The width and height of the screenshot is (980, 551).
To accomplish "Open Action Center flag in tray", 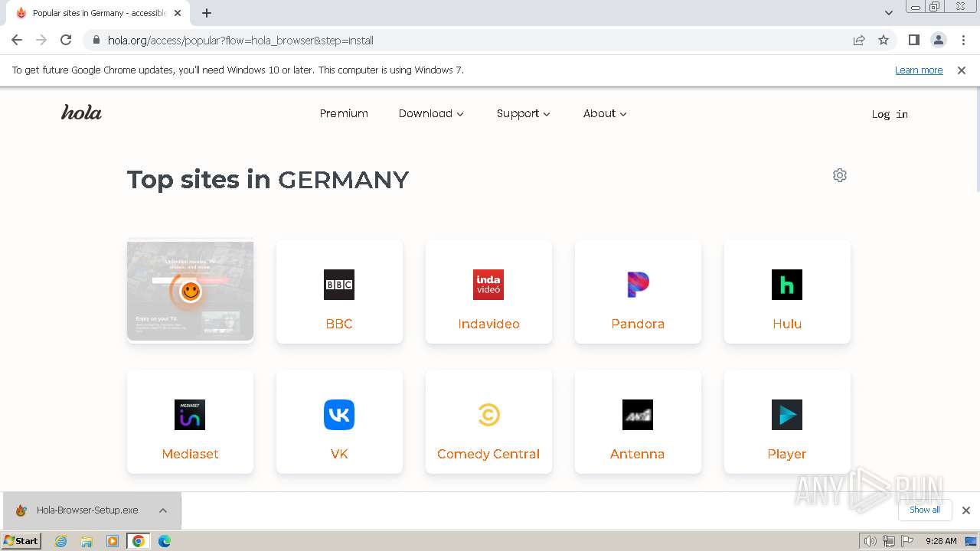I will [906, 541].
